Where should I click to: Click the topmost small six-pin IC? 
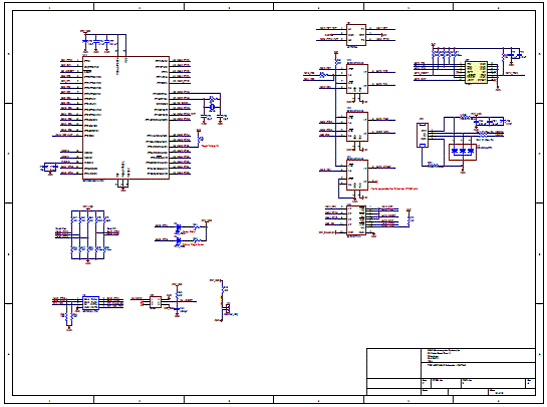click(x=356, y=35)
